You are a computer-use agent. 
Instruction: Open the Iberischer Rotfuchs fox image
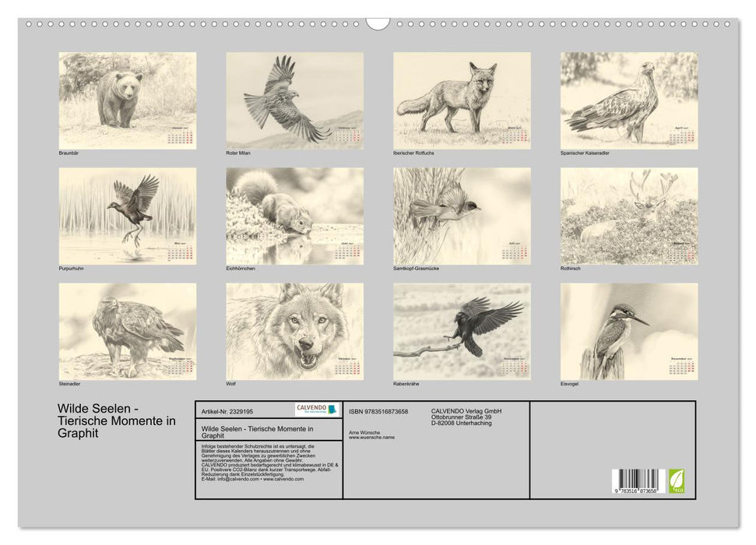(462, 100)
